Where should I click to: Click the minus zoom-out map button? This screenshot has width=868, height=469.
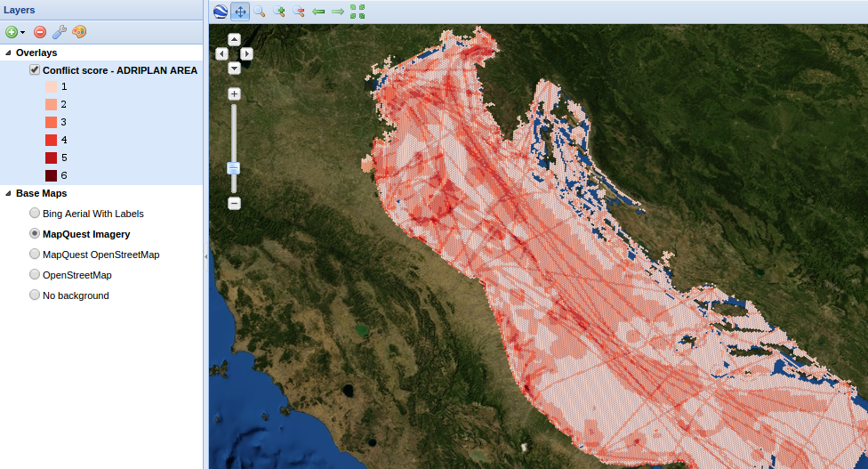[x=234, y=203]
